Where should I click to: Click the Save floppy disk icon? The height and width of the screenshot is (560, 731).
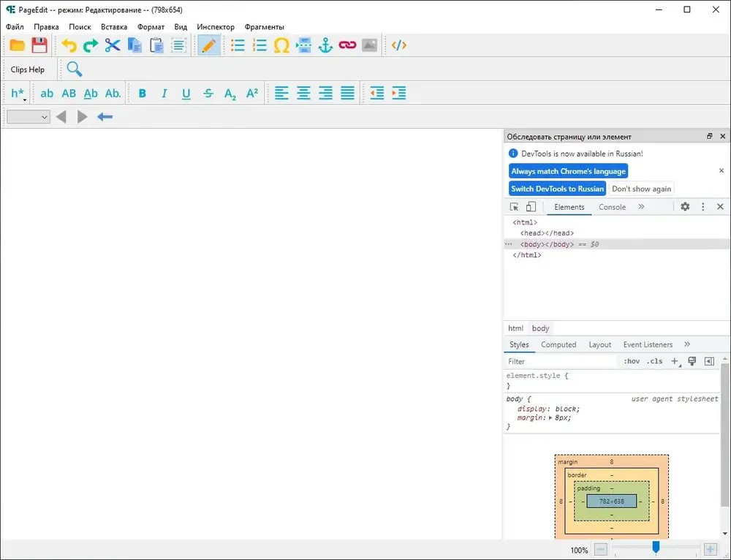39,45
